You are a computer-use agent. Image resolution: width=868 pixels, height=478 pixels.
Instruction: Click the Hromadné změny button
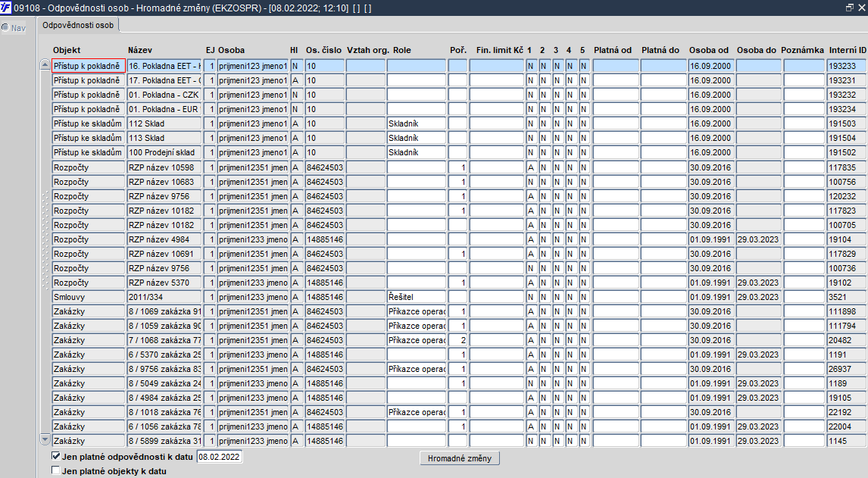click(x=460, y=458)
